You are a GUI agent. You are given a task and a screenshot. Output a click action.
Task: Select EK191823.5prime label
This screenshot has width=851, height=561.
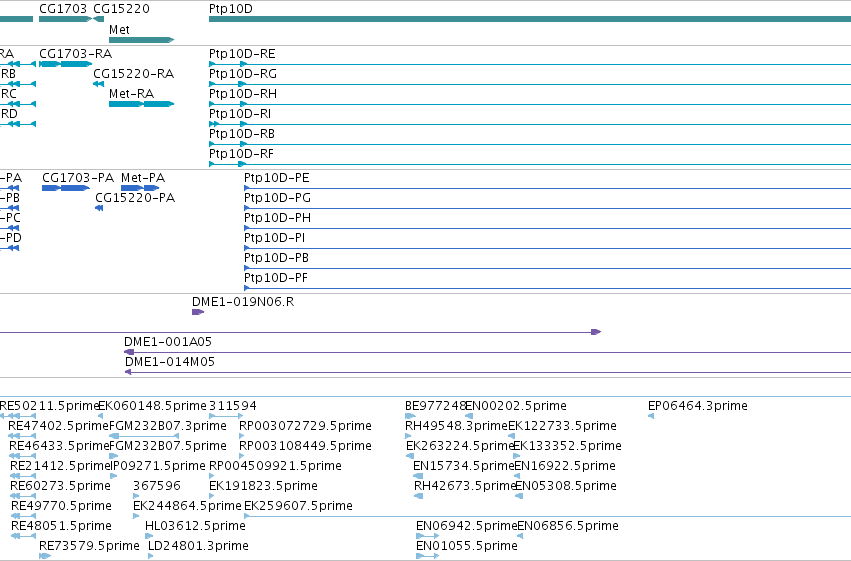click(x=263, y=486)
